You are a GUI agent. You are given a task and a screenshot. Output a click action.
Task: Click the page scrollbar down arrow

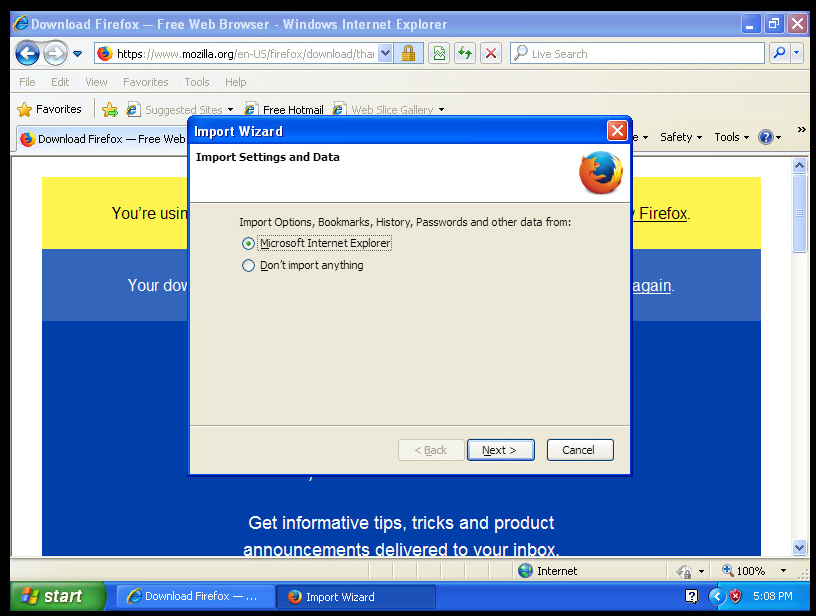point(799,547)
